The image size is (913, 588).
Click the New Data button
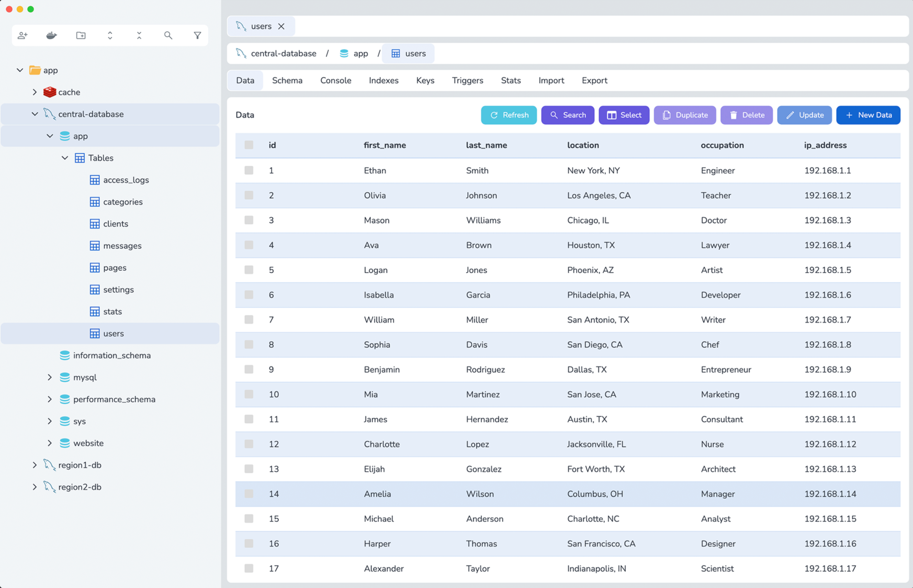click(868, 115)
